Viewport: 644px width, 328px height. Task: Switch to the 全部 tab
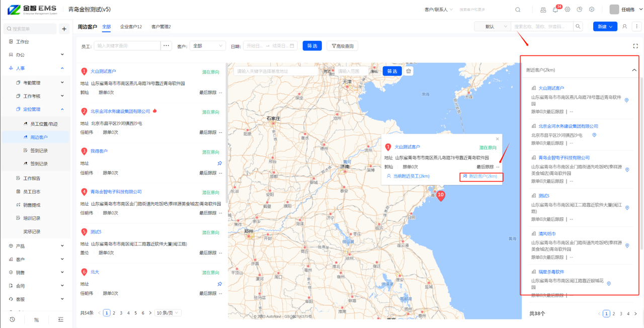click(x=107, y=27)
